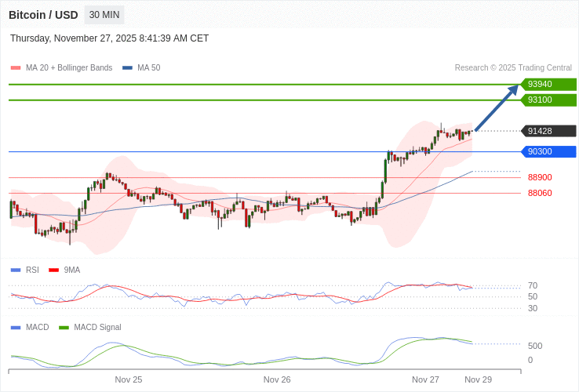The width and height of the screenshot is (579, 392).
Task: Click the 93940 green price label
Action: 548,84
